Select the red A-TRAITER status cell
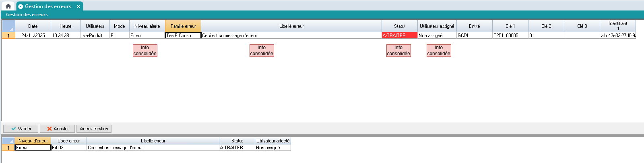Screen dimensions: 644x163 pos(399,36)
